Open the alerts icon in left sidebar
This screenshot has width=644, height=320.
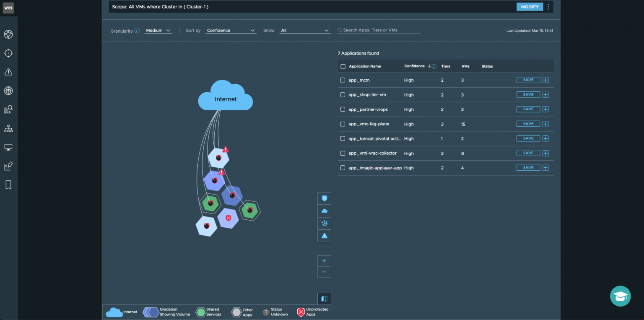tap(8, 72)
